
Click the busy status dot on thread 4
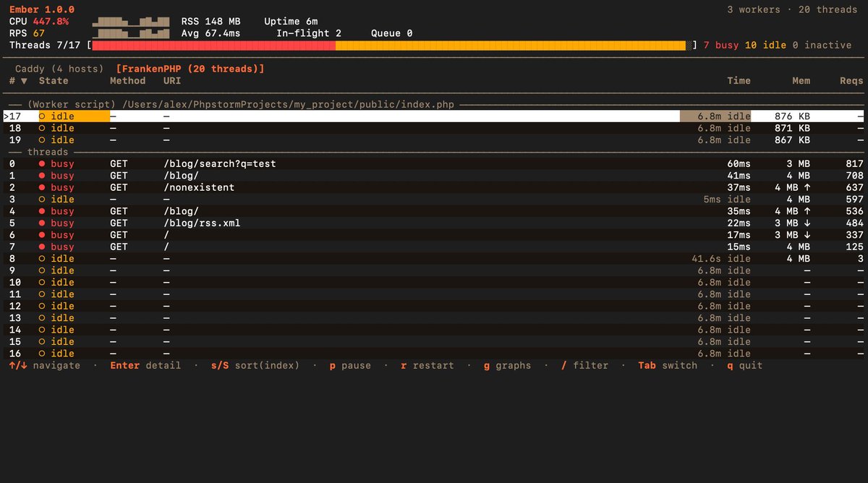(42, 211)
